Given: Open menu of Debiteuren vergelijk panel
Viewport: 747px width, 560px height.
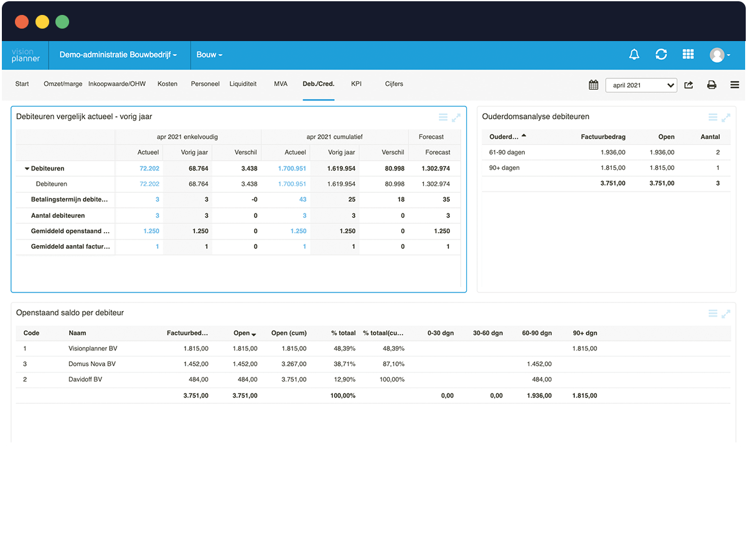Looking at the screenshot, I should click(x=443, y=117).
